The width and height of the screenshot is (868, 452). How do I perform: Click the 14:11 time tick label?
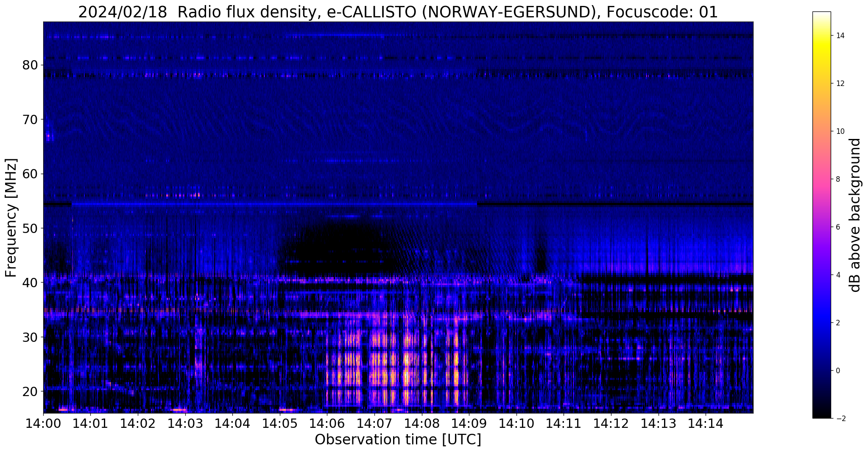(x=564, y=423)
